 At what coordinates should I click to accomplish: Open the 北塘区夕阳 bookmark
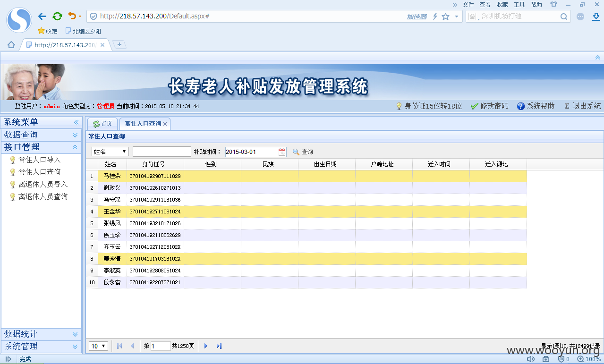click(x=83, y=31)
